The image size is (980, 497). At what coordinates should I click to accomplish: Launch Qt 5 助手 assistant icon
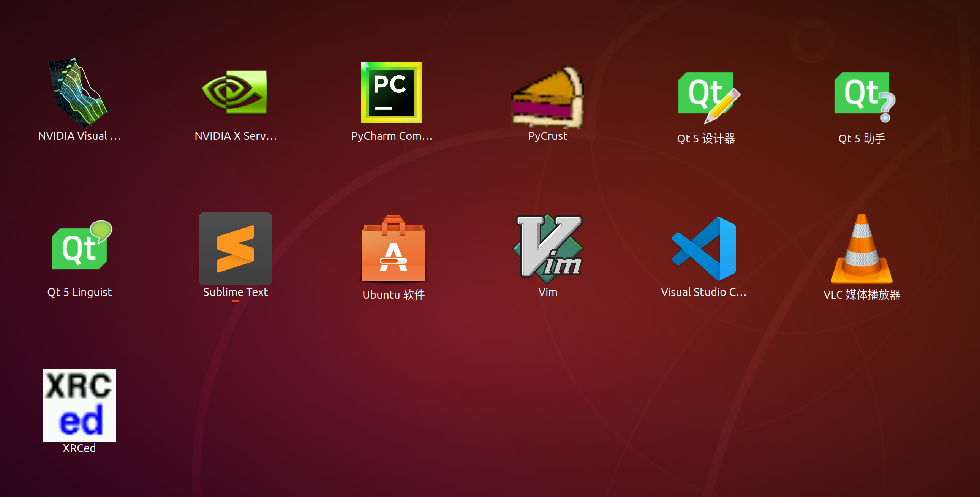863,96
